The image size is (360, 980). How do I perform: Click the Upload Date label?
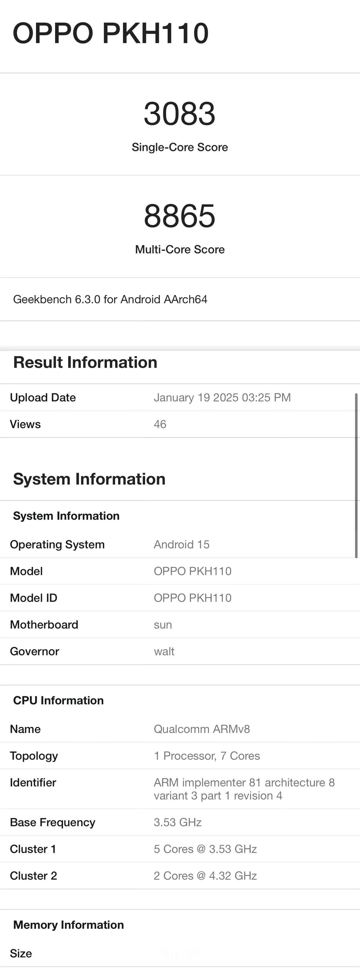pyautogui.click(x=43, y=398)
